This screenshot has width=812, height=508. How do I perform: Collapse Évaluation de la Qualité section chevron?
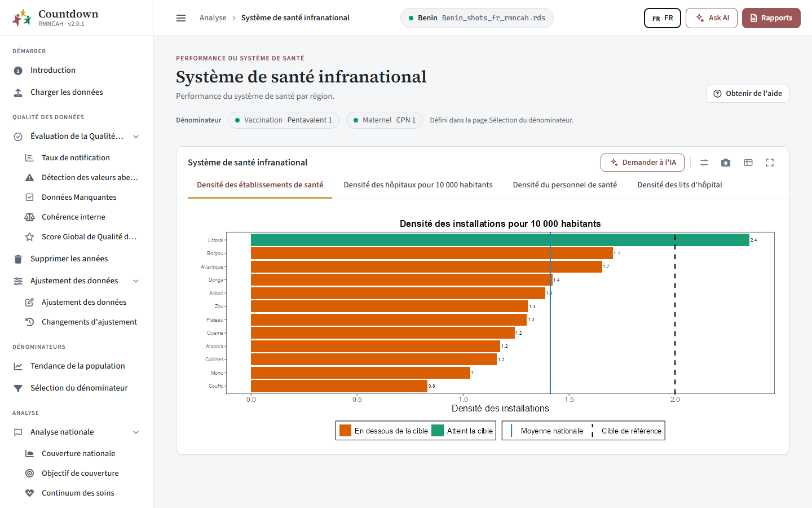[x=136, y=137]
